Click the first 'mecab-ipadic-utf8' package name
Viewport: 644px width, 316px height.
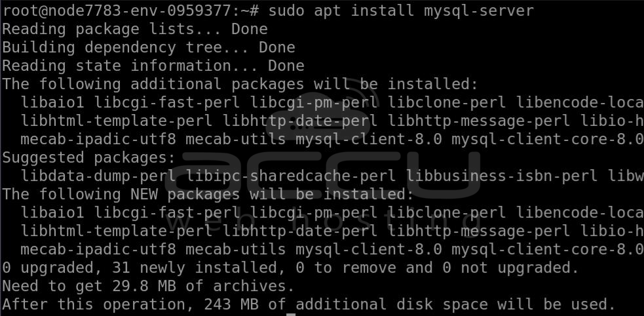click(98, 139)
